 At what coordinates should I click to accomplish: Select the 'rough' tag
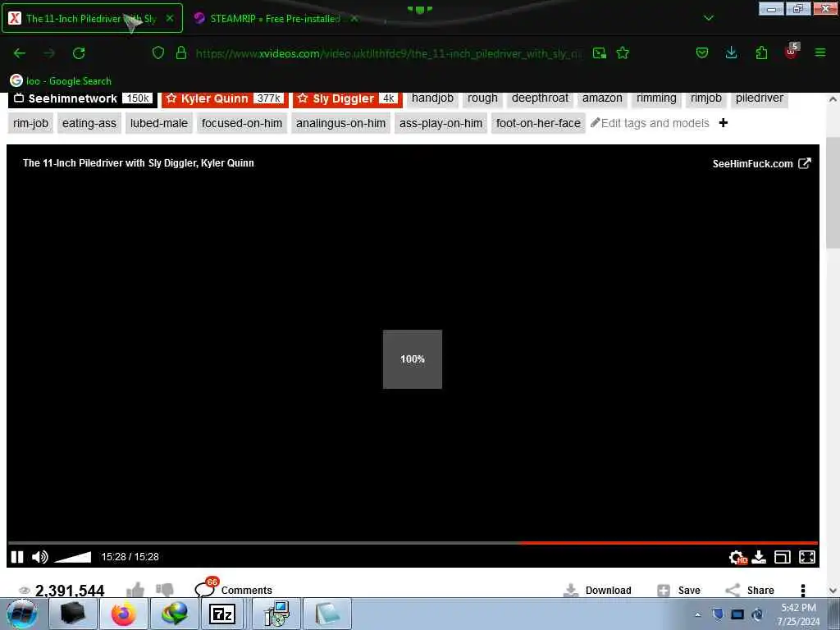pyautogui.click(x=482, y=98)
